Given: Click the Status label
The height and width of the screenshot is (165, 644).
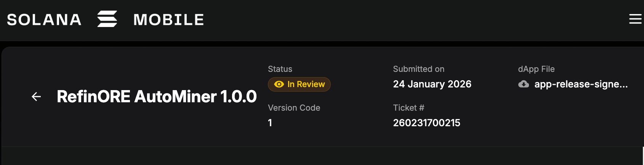Looking at the screenshot, I should click(x=280, y=69).
